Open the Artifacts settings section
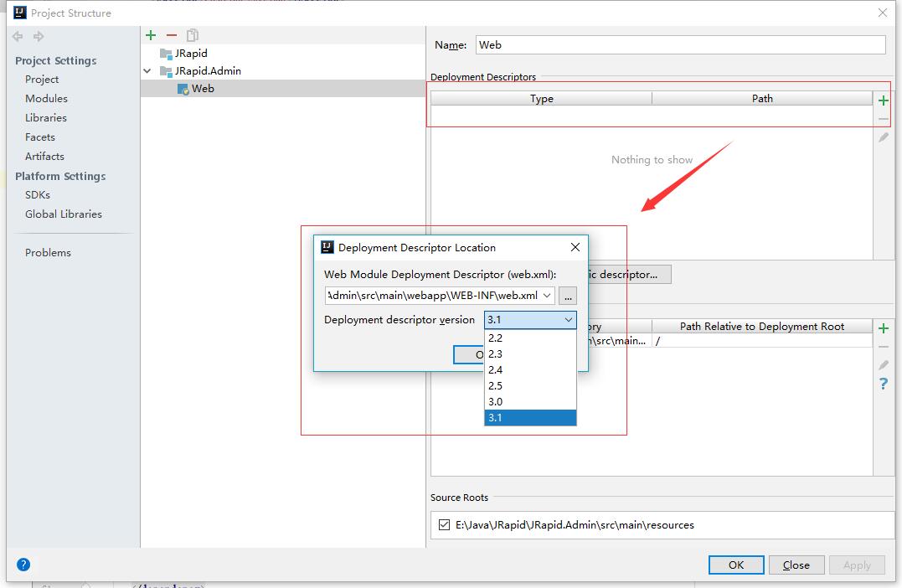Image resolution: width=902 pixels, height=588 pixels. (44, 156)
